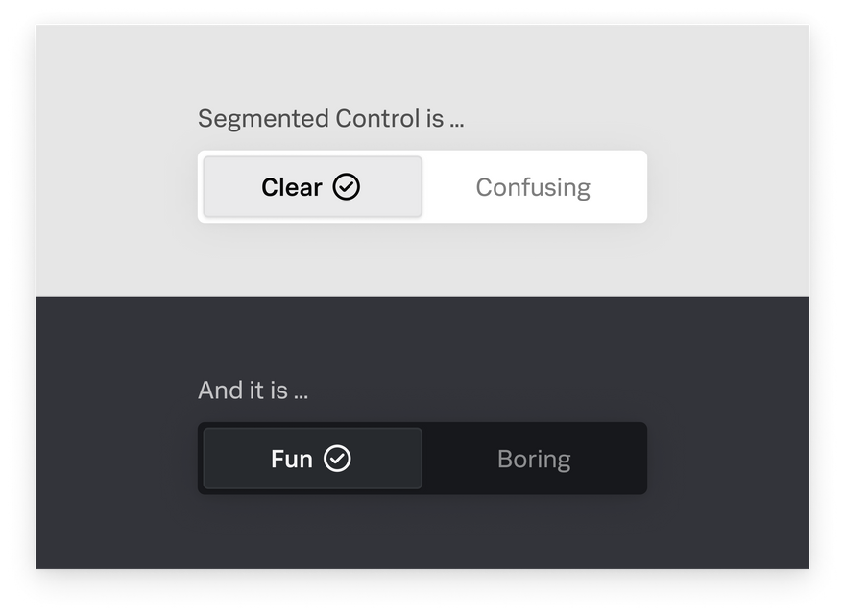Activate the selected Clear segment button
Image resolution: width=845 pixels, height=616 pixels.
tap(313, 187)
